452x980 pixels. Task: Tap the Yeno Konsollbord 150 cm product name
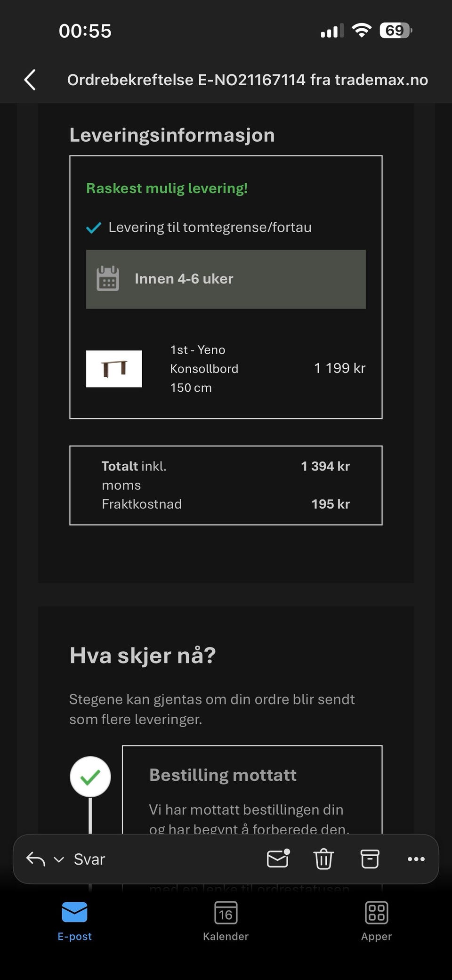click(204, 369)
